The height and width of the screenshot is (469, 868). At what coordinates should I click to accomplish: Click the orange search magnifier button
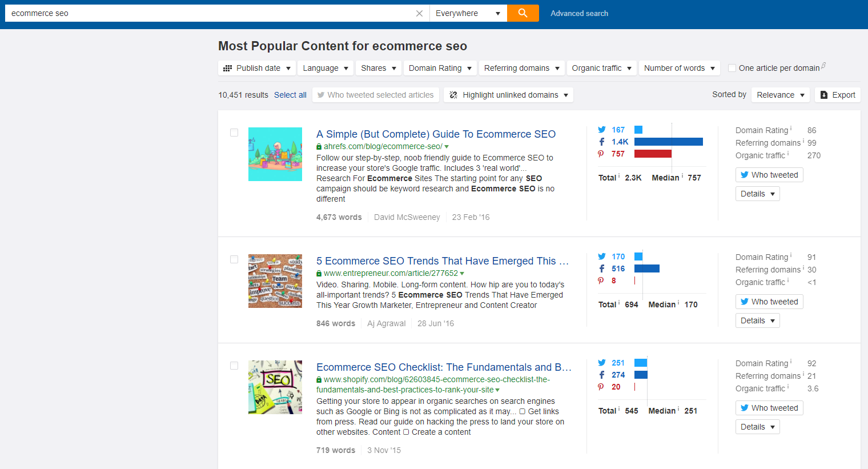coord(523,13)
